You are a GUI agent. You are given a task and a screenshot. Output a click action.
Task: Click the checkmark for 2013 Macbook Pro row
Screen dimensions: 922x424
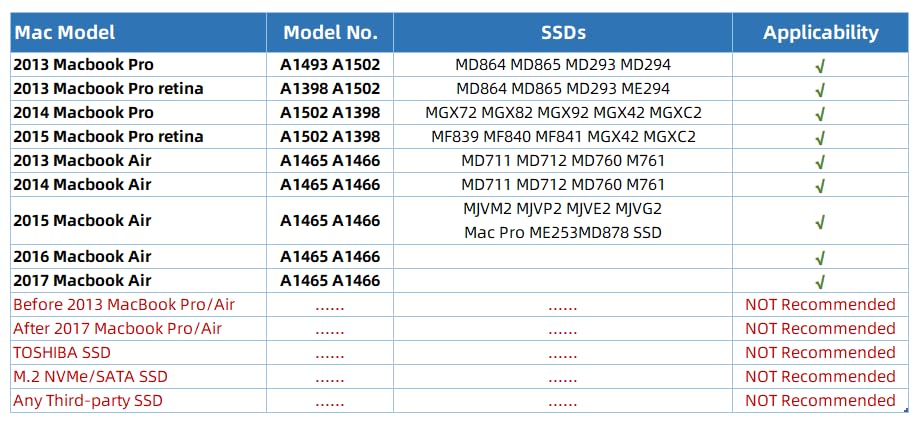[x=820, y=65]
